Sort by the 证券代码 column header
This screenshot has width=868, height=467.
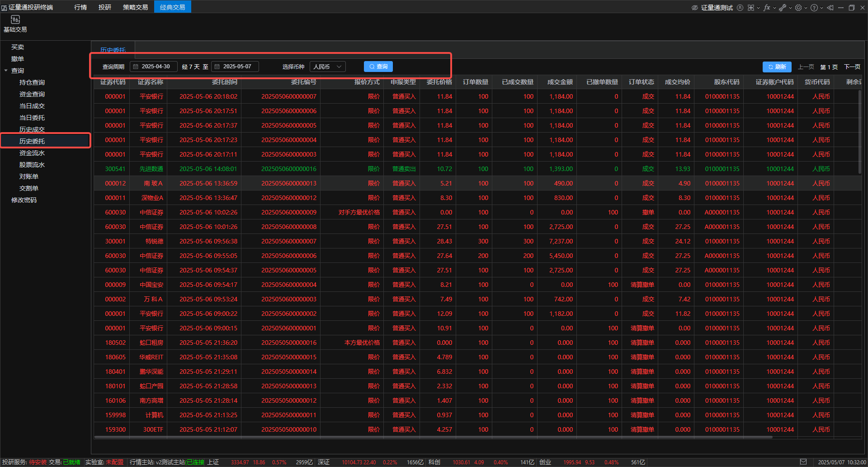113,82
